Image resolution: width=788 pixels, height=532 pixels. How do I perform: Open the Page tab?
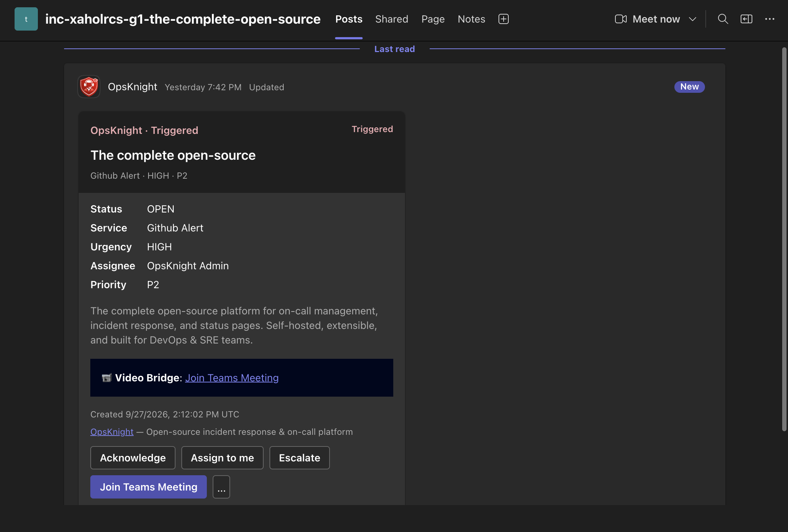click(x=433, y=19)
